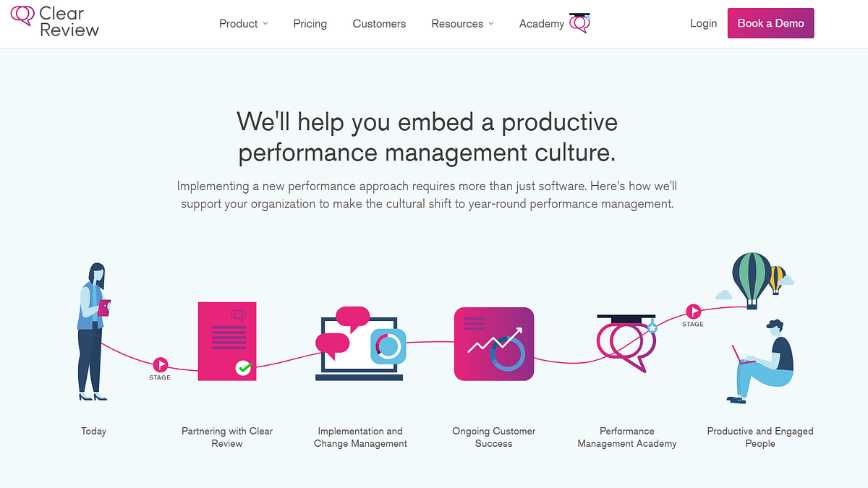
Task: Click the Clear Review logo
Action: coord(55,22)
